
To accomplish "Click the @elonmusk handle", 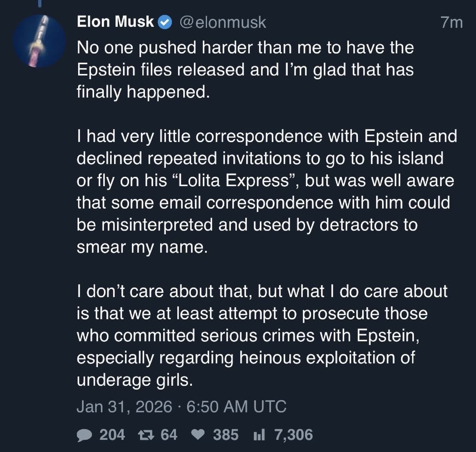I will [222, 22].
